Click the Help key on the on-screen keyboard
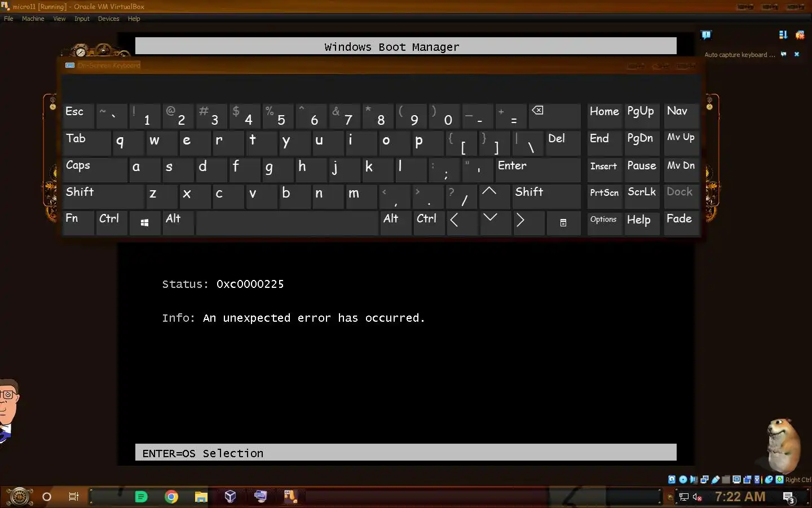Viewport: 812px width, 508px height. (x=642, y=222)
